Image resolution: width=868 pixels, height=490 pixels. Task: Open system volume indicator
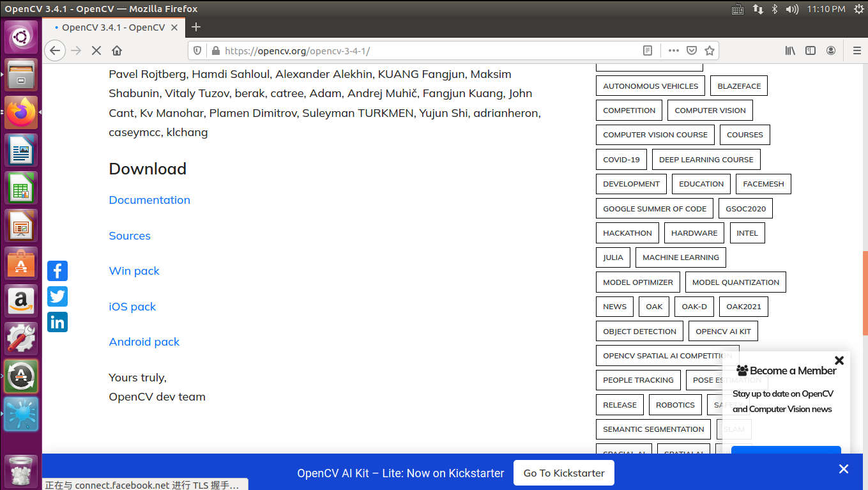coord(792,9)
